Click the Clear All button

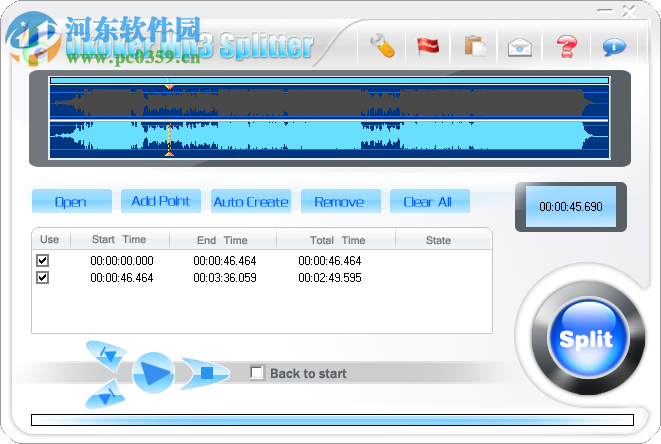pyautogui.click(x=430, y=202)
